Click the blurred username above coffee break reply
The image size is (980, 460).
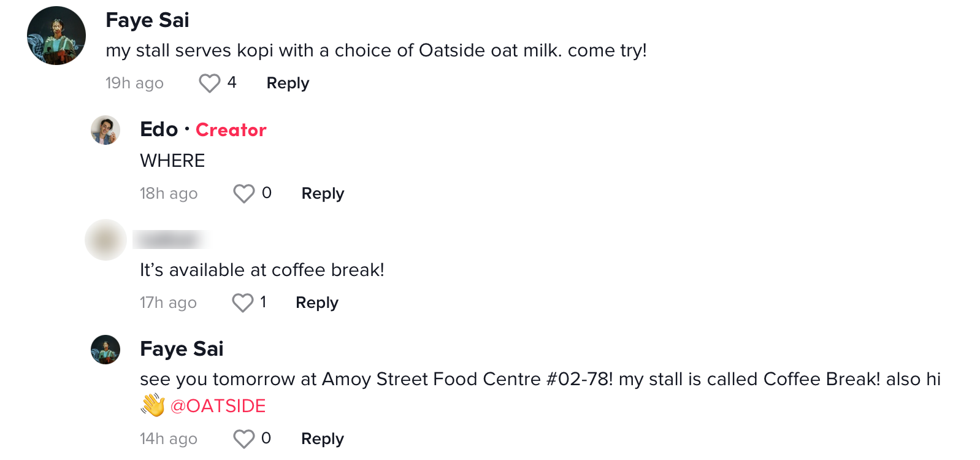(x=169, y=240)
